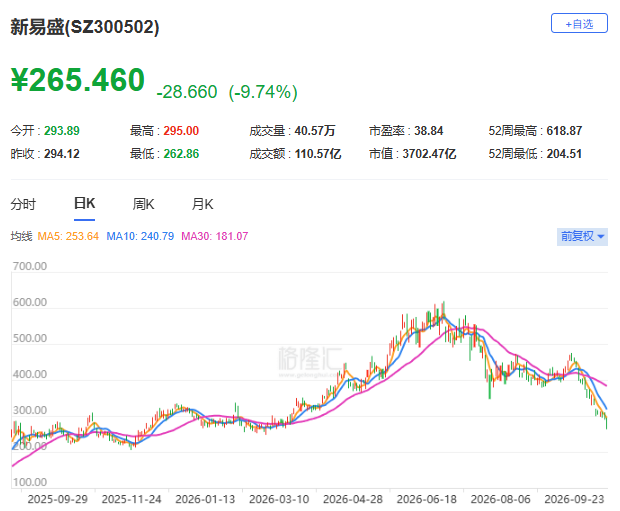
Task: Click the 52周最低 value 204.51
Action: [x=564, y=153]
